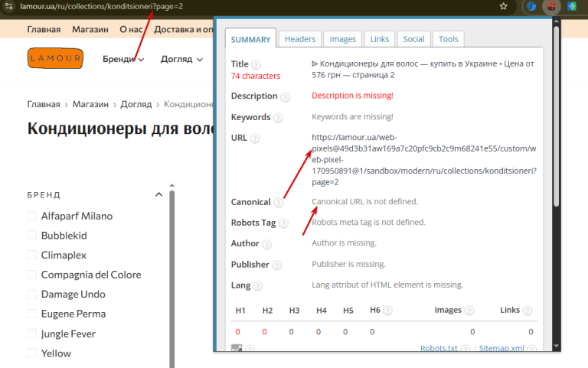Click help icon next to Canonical
Screen dimensions: 588x368
tap(278, 203)
